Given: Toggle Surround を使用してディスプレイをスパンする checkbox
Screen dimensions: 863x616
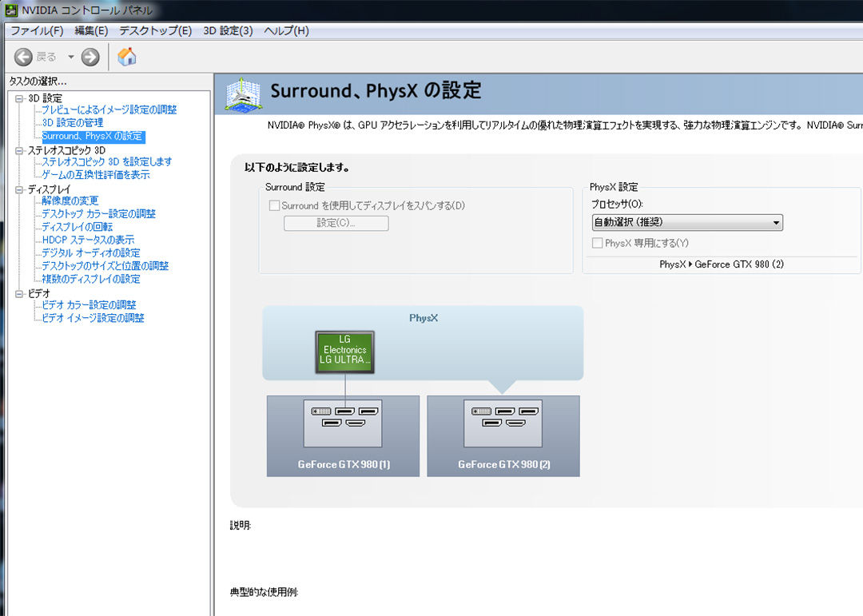Looking at the screenshot, I should [274, 206].
